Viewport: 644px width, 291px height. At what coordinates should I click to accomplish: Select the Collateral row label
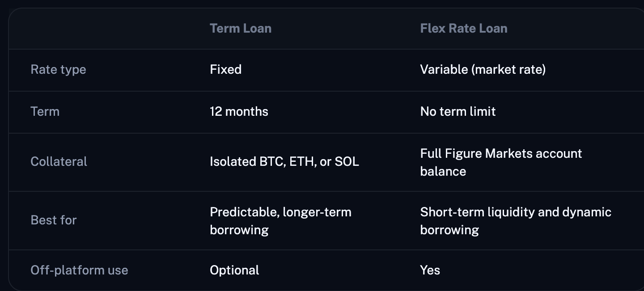(59, 161)
